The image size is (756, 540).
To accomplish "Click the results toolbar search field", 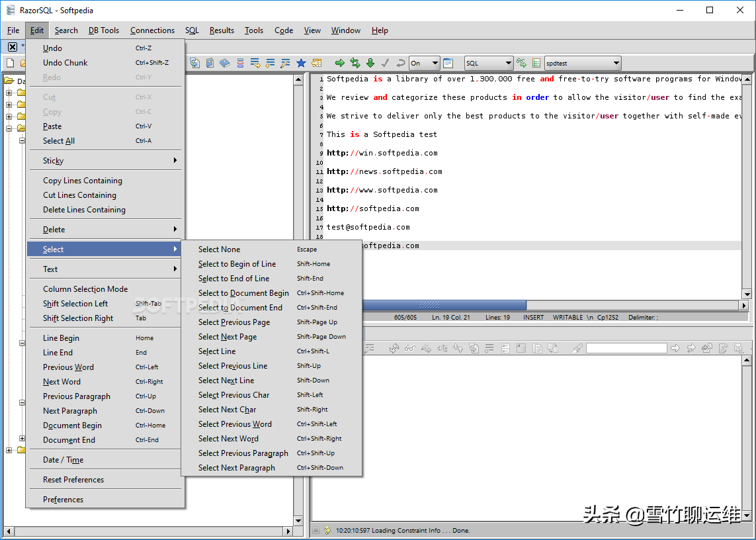I will pos(626,348).
